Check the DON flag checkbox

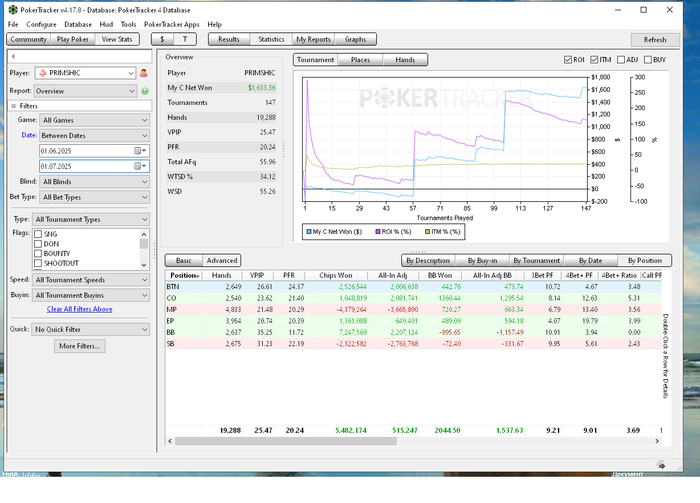[x=38, y=244]
